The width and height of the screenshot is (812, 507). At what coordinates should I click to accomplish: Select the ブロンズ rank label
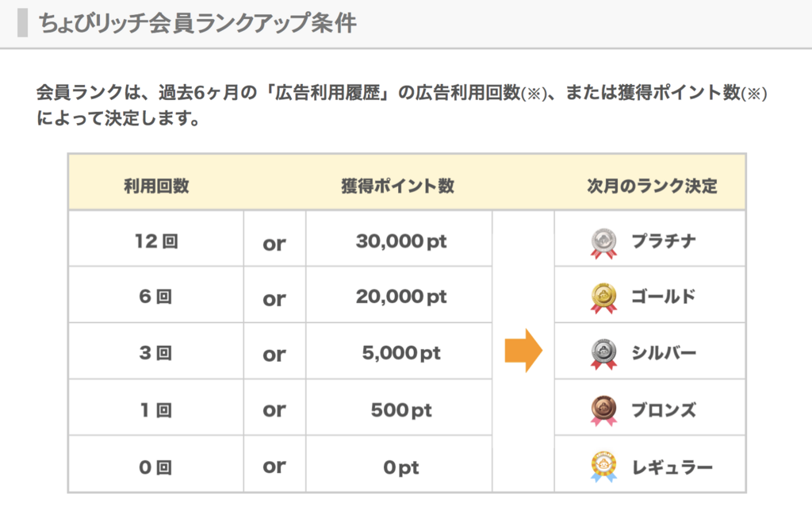click(x=664, y=410)
